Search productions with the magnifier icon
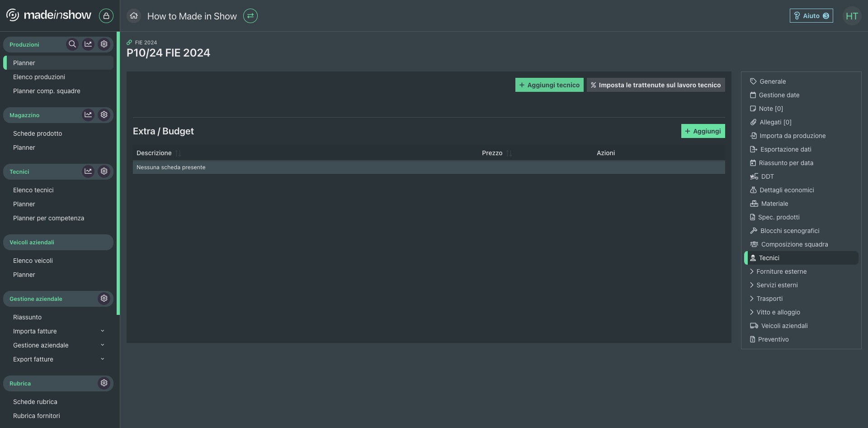 72,44
